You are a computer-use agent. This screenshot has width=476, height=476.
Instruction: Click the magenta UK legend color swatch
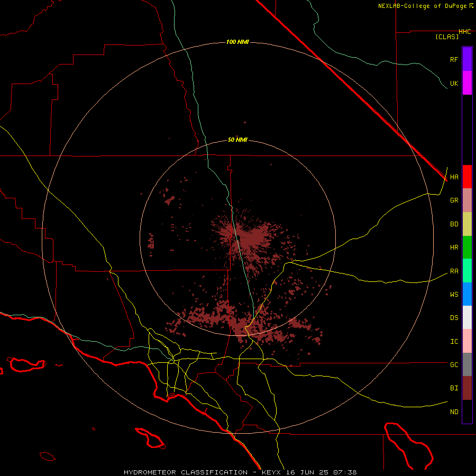point(467,83)
